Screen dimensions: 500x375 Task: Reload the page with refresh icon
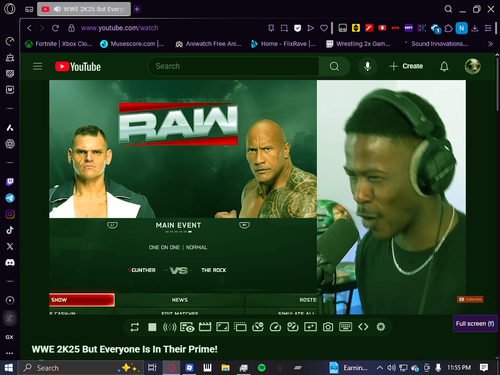[x=55, y=28]
